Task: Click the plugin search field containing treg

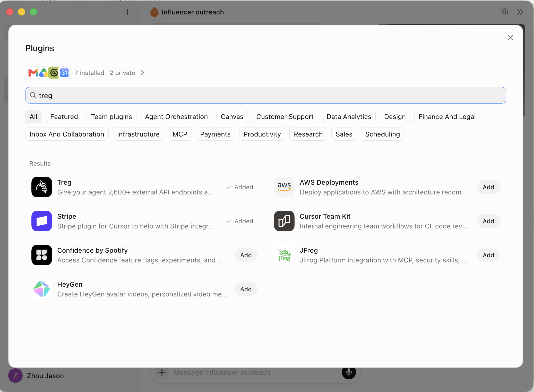Action: 266,95
